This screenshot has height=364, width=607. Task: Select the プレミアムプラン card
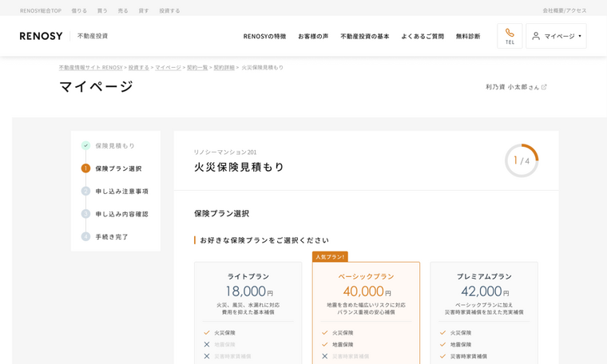click(x=484, y=313)
